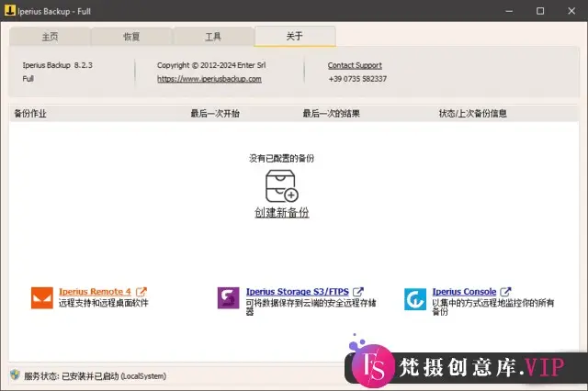Click the service status shield icon
This screenshot has height=391, width=588.
coord(15,374)
